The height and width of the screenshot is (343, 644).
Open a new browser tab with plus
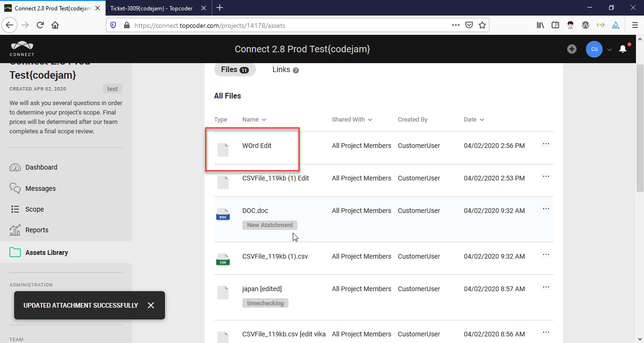click(220, 8)
